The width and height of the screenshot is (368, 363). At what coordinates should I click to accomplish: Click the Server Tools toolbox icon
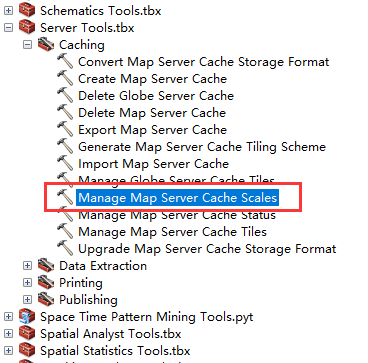(27, 27)
